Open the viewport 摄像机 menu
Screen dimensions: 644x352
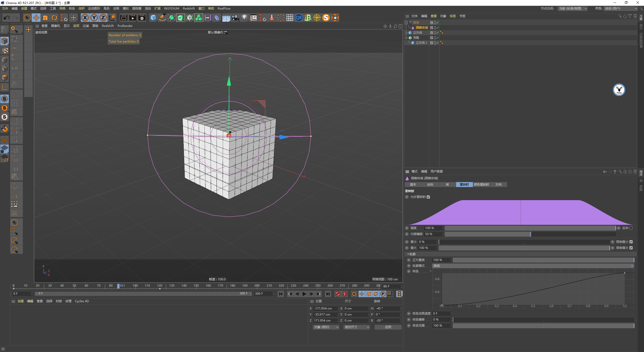(55, 26)
